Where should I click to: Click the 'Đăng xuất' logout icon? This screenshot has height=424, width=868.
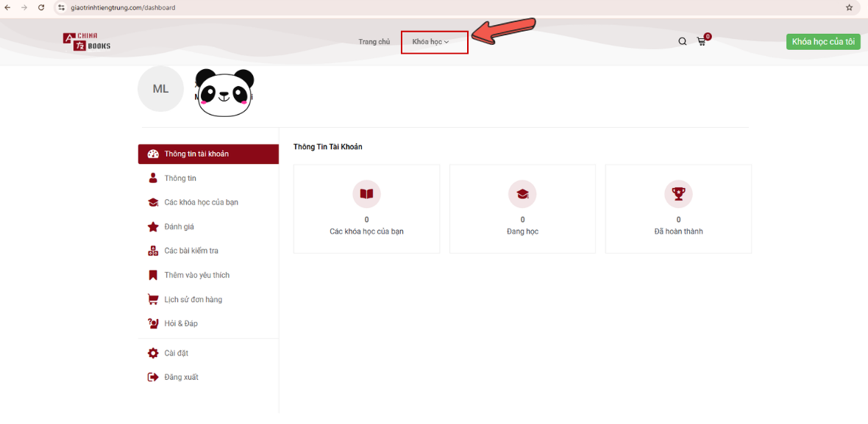[153, 376]
